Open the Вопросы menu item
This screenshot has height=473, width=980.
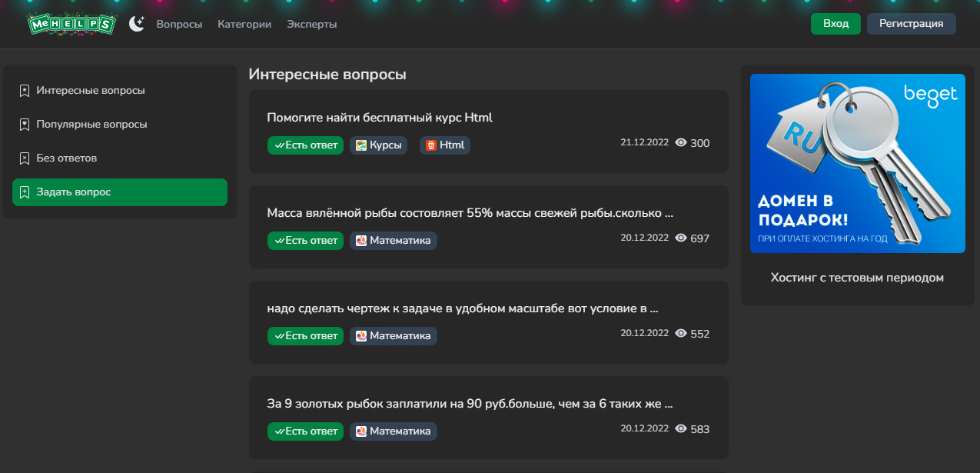point(179,24)
